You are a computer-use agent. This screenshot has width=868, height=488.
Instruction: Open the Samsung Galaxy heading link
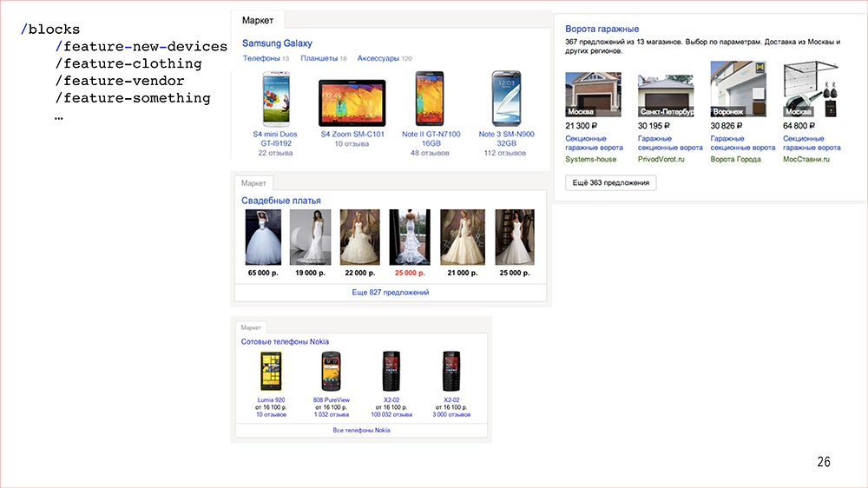pyautogui.click(x=277, y=43)
